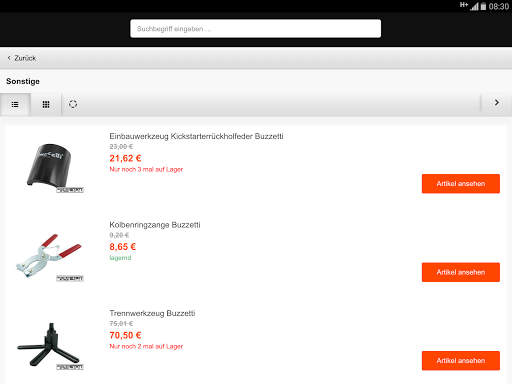Focus the Suchbegriff eingeben search field
The height and width of the screenshot is (384, 512).
[x=255, y=29]
